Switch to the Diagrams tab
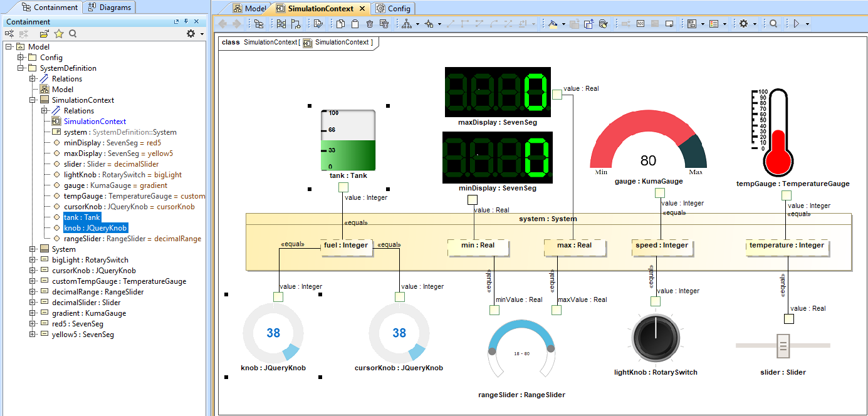868x416 pixels. coord(110,8)
